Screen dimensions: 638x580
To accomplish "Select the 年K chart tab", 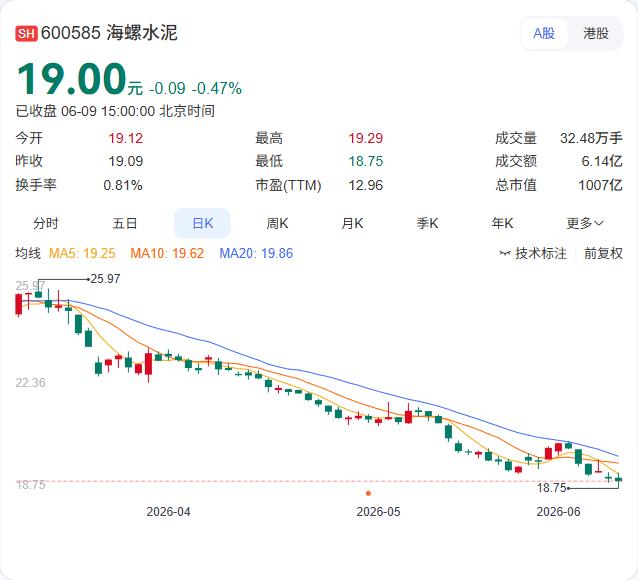I will tap(502, 223).
